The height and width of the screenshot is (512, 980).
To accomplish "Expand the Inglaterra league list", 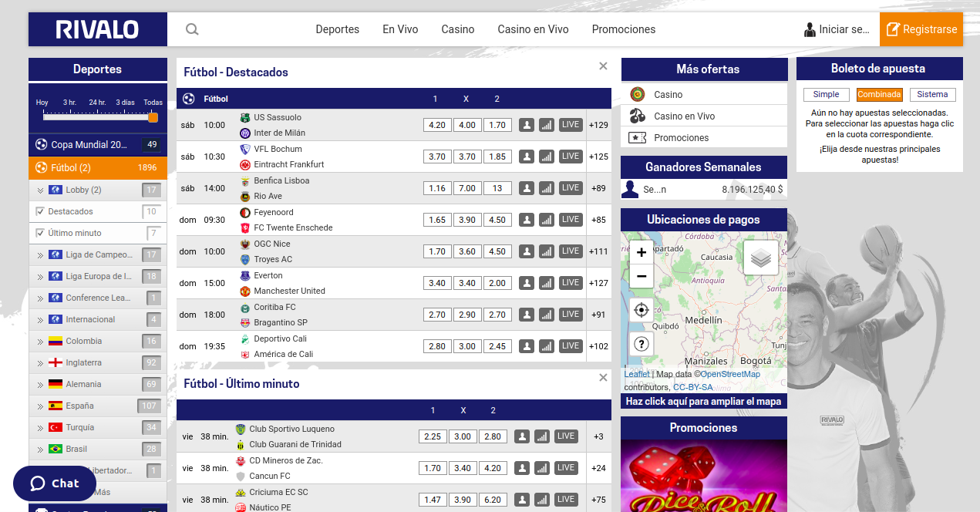I will 40,362.
